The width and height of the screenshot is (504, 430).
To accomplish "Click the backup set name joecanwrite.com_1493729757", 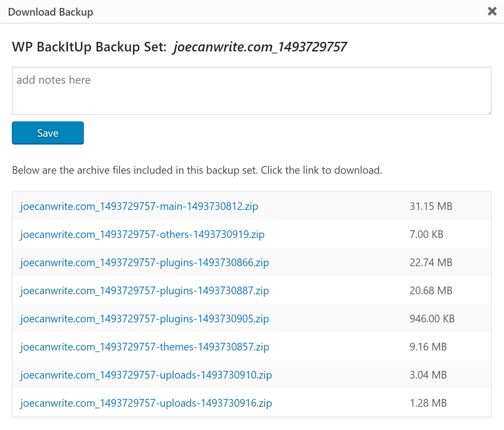I will pyautogui.click(x=260, y=47).
